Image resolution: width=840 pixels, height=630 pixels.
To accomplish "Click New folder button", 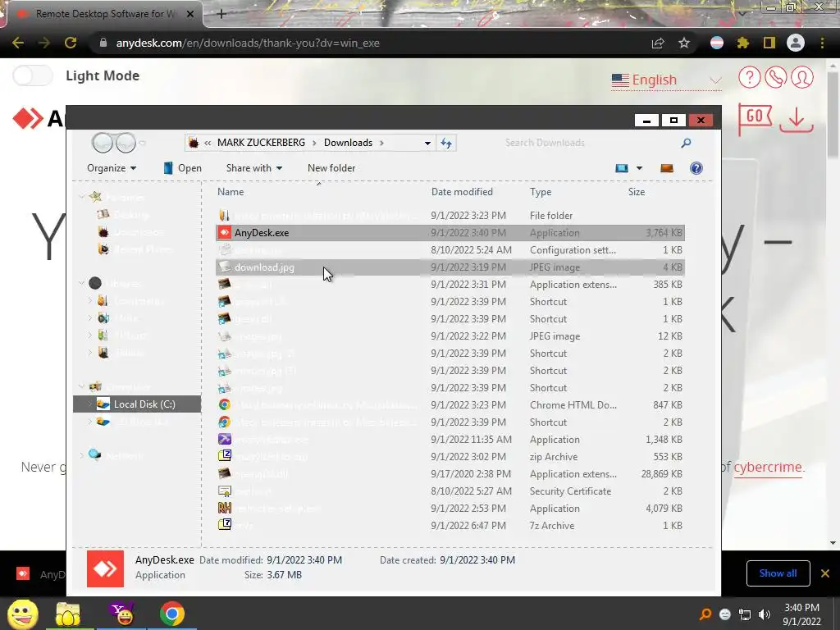I will pos(331,168).
